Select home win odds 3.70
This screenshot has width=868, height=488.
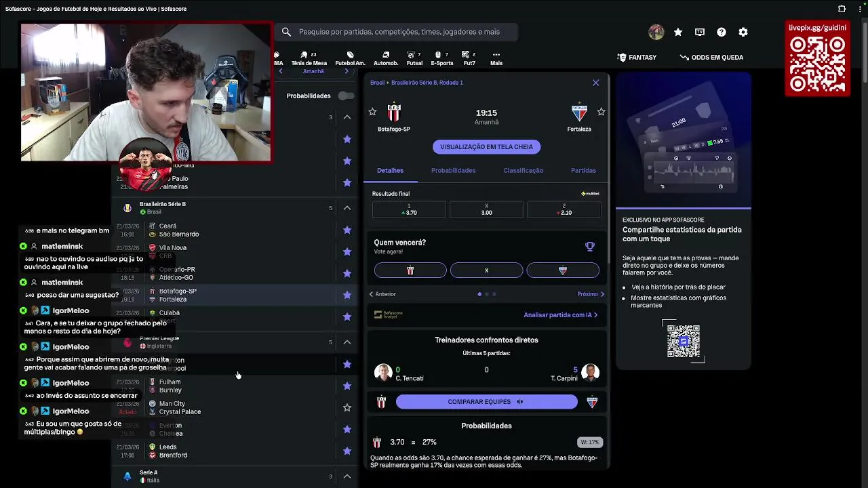(409, 209)
